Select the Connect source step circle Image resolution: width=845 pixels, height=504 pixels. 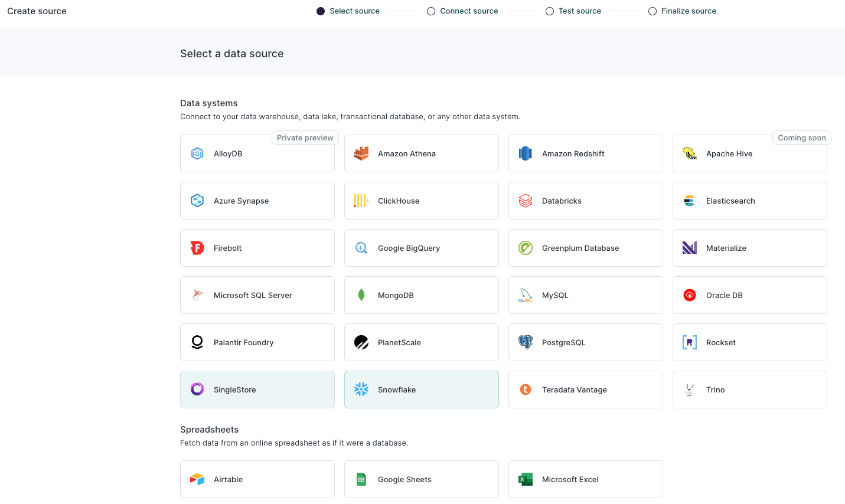(x=430, y=11)
